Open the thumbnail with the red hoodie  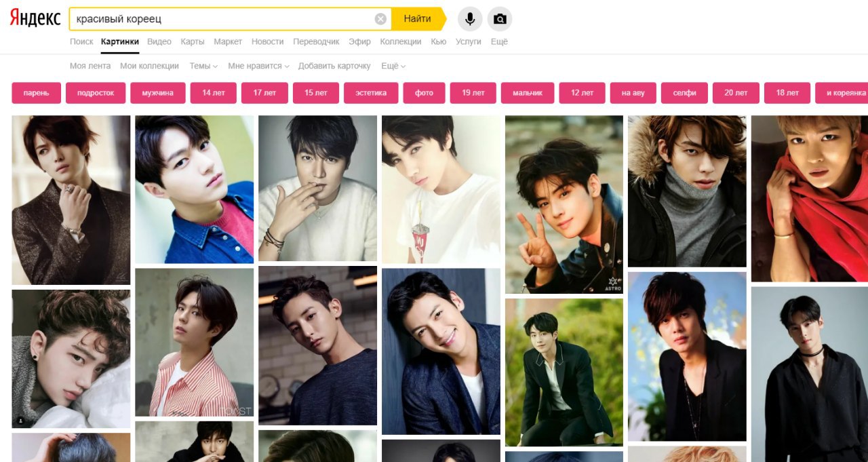pyautogui.click(x=810, y=198)
